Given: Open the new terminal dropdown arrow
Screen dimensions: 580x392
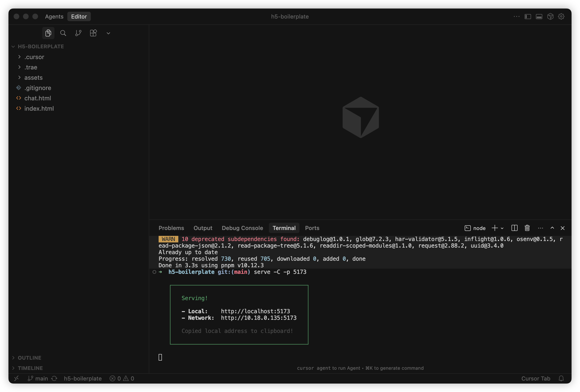Looking at the screenshot, I should (502, 228).
